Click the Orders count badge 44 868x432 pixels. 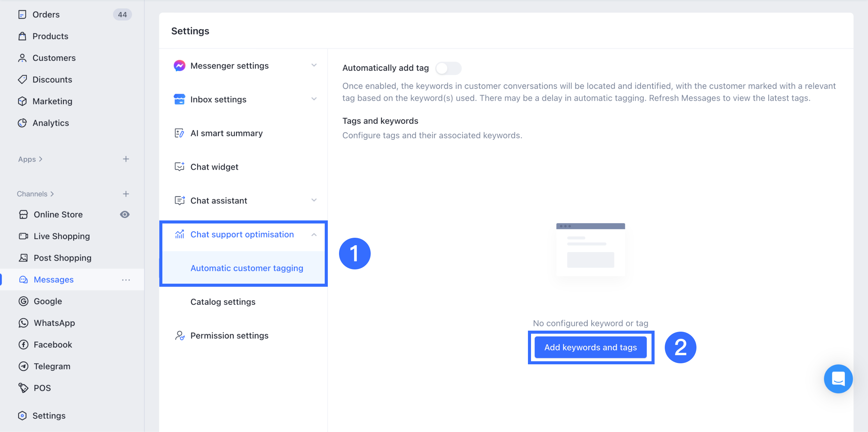(x=122, y=15)
